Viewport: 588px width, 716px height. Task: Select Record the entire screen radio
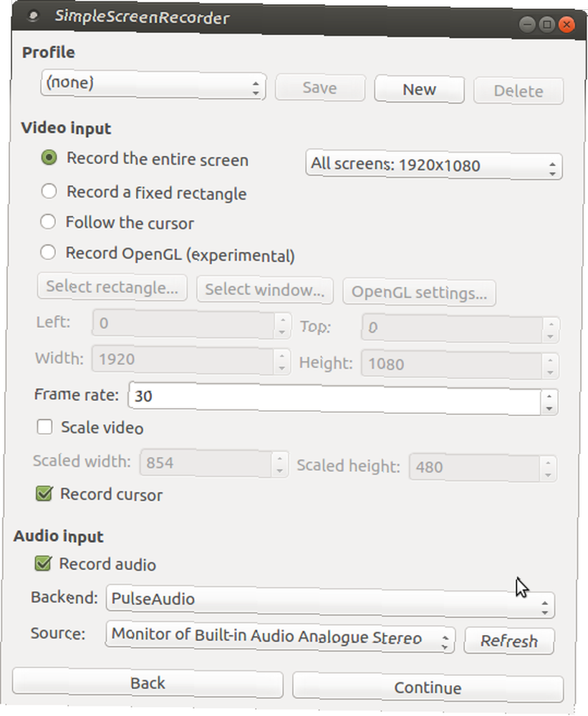point(49,158)
